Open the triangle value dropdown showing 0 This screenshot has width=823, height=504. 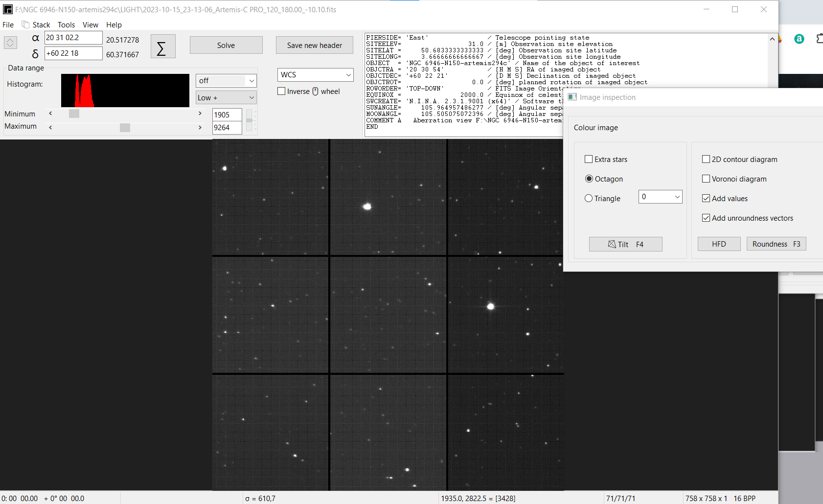click(660, 197)
